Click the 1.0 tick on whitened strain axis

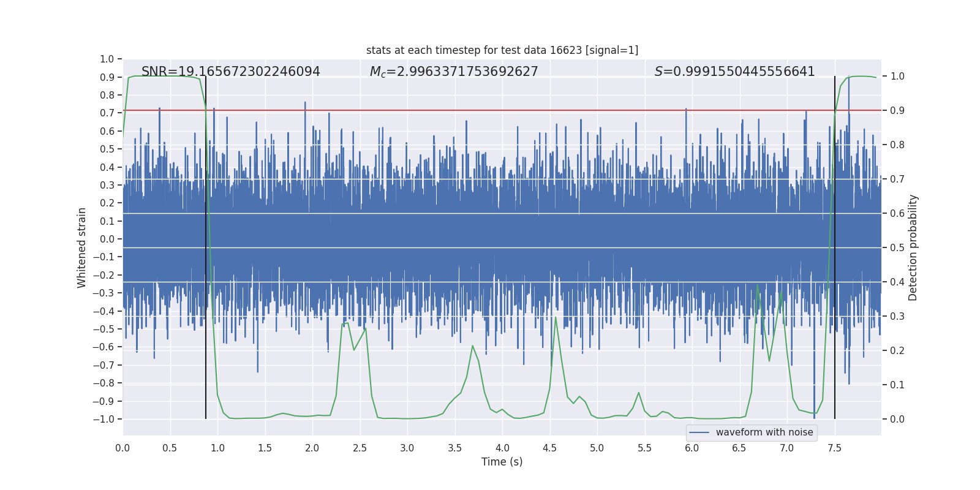pos(107,59)
